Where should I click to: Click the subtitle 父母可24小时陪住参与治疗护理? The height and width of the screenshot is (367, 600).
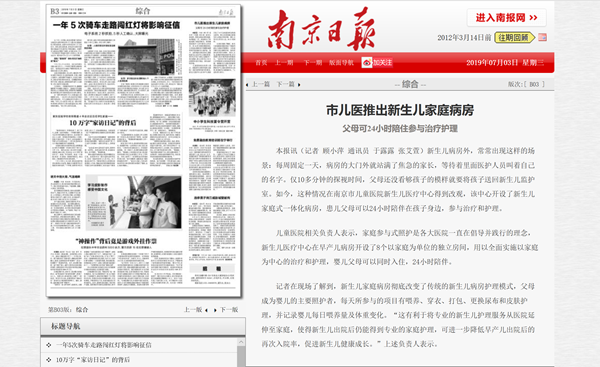pos(400,129)
